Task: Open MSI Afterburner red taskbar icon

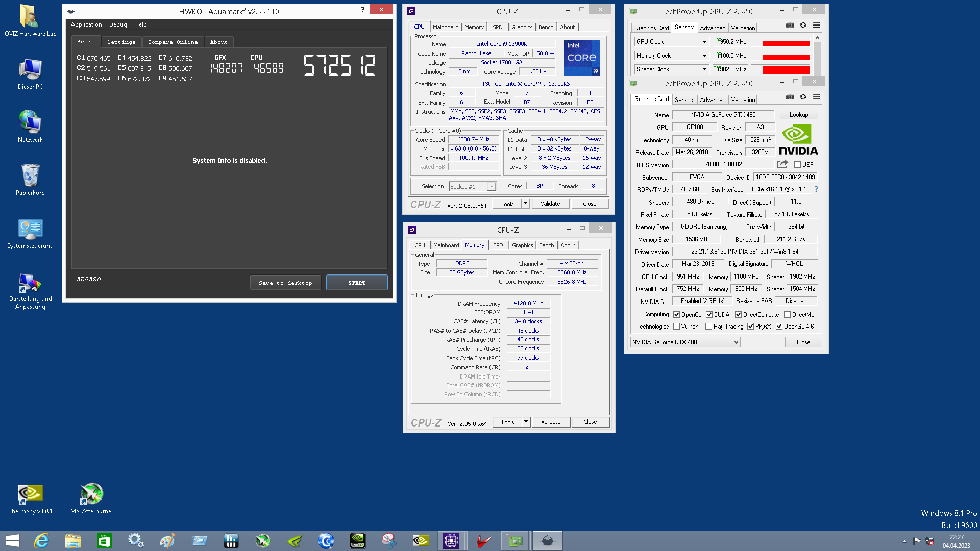Action: coord(483,541)
